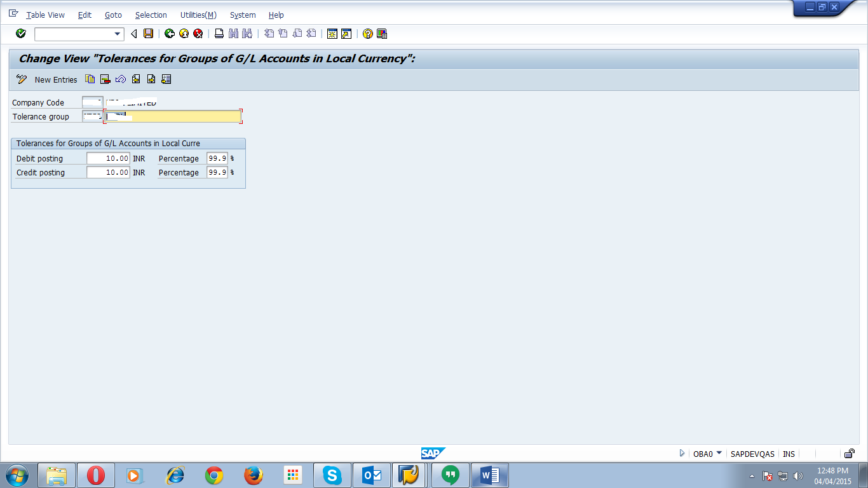Click the Save icon in the toolbar
Screen dimensions: 868x488
tap(148, 34)
